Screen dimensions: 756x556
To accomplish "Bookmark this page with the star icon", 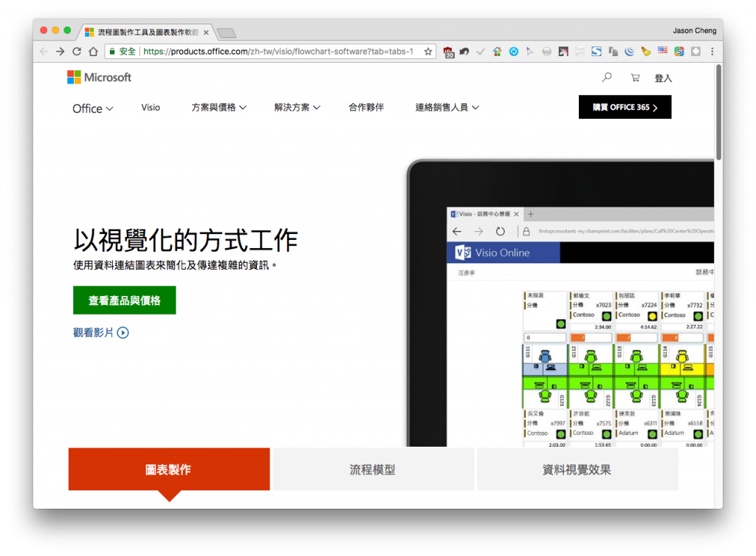I will tap(427, 52).
